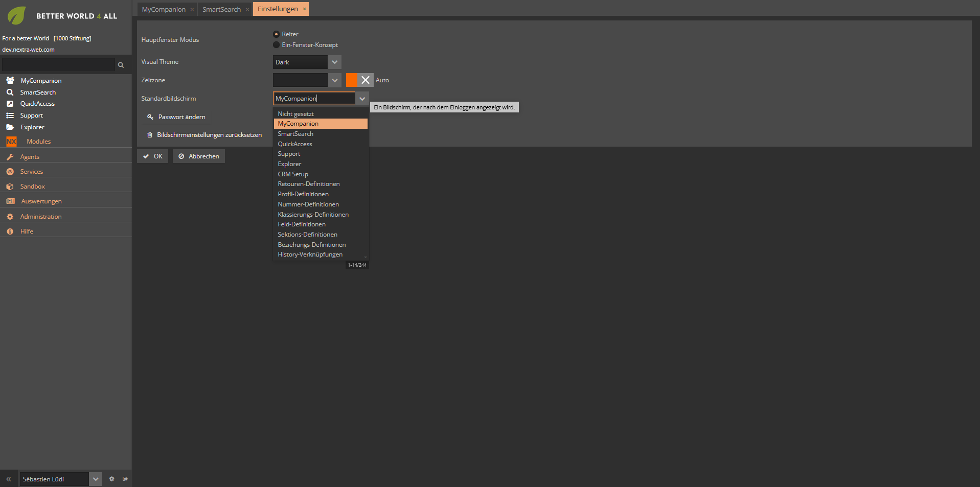Screen dimensions: 980x487
Task: Open the user dropdown next to Sébastien Lüdi
Action: coord(95,479)
